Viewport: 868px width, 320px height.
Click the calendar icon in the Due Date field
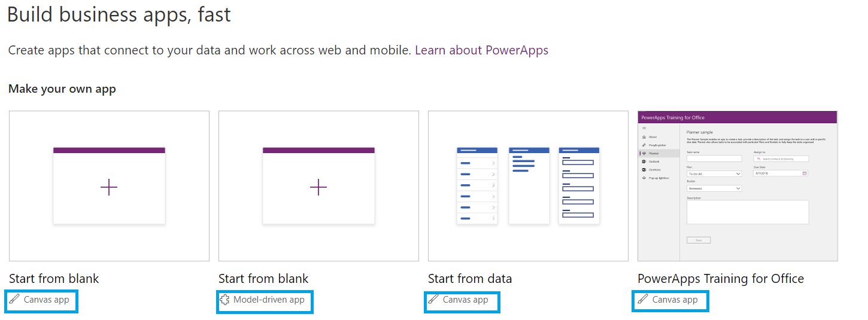(x=805, y=173)
